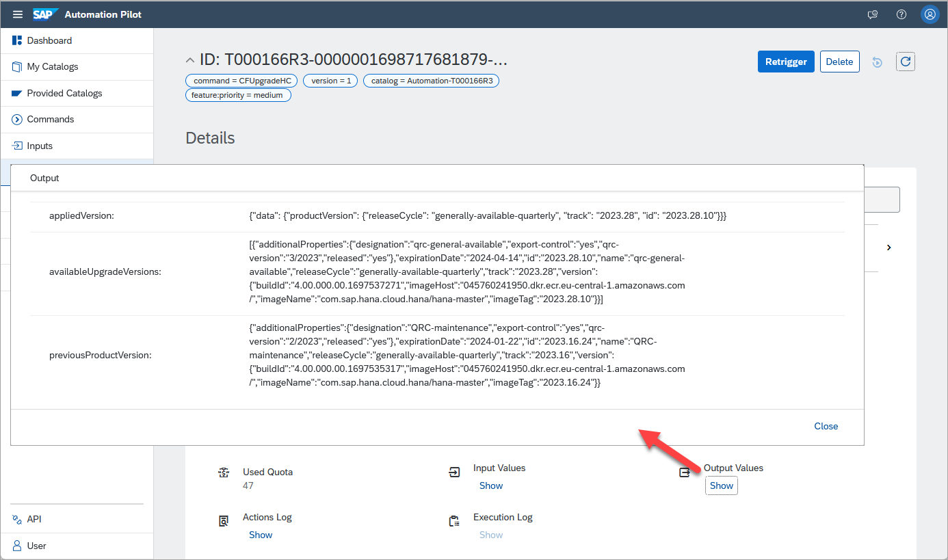Click the SAP logo
The height and width of the screenshot is (560, 948).
coord(45,14)
